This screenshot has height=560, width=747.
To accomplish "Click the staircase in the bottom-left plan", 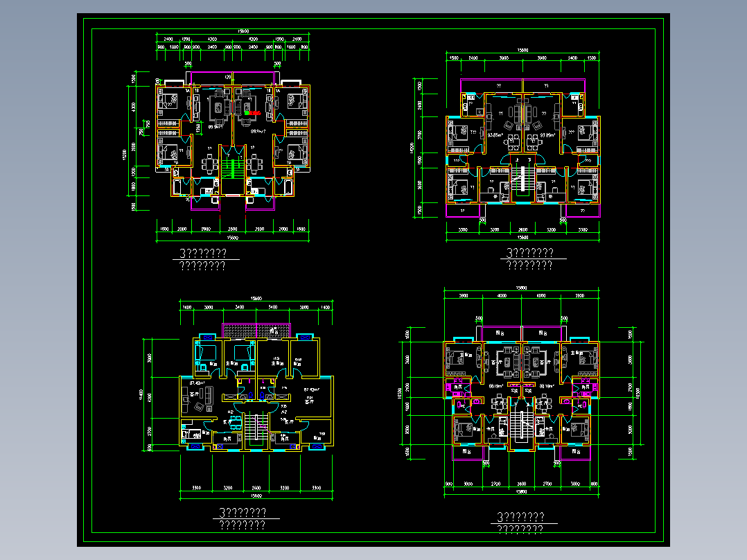I will click(x=256, y=427).
